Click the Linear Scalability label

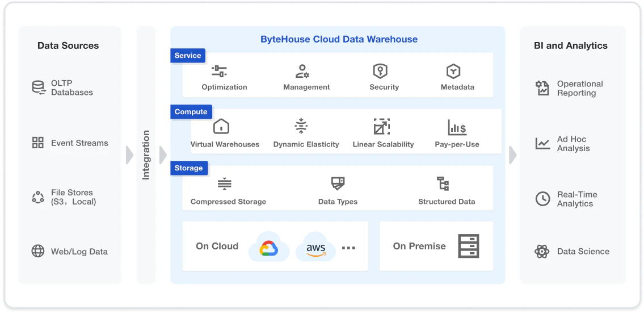383,144
